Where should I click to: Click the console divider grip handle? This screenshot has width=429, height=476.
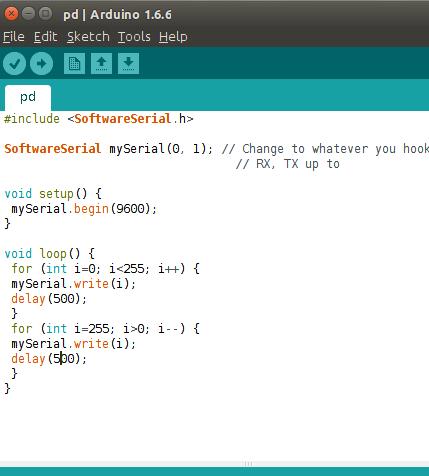tap(248, 464)
